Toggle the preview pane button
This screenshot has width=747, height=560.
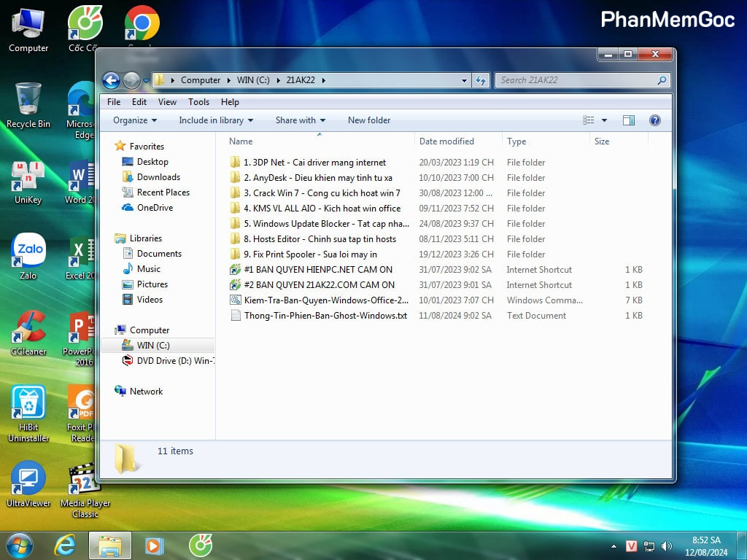(x=629, y=120)
